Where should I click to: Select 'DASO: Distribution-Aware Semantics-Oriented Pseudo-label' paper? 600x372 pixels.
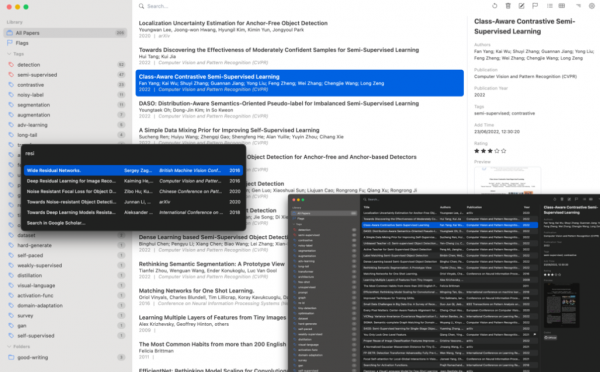tap(300, 109)
